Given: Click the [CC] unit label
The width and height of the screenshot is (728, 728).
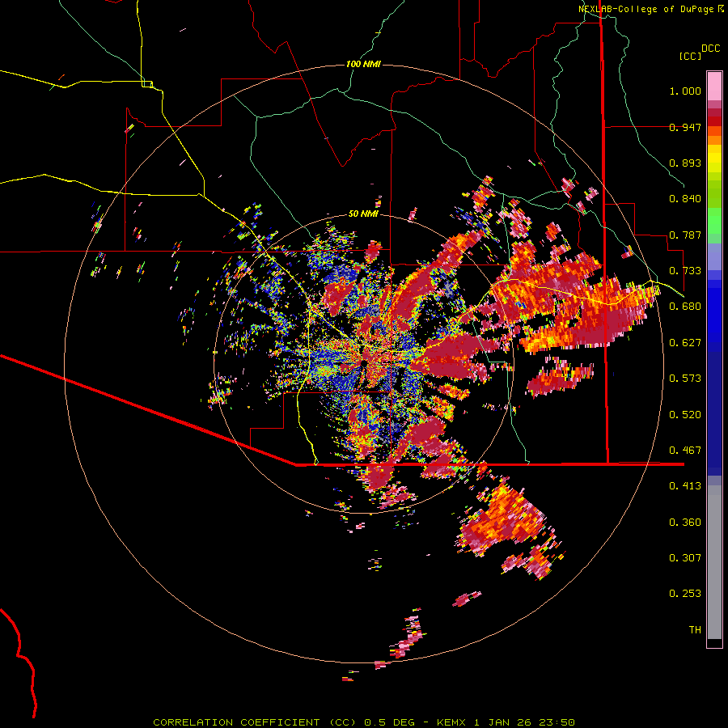Looking at the screenshot, I should (690, 56).
